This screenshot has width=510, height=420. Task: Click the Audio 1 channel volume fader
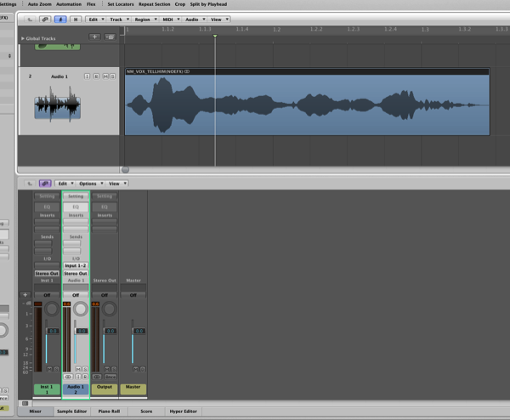point(76,332)
